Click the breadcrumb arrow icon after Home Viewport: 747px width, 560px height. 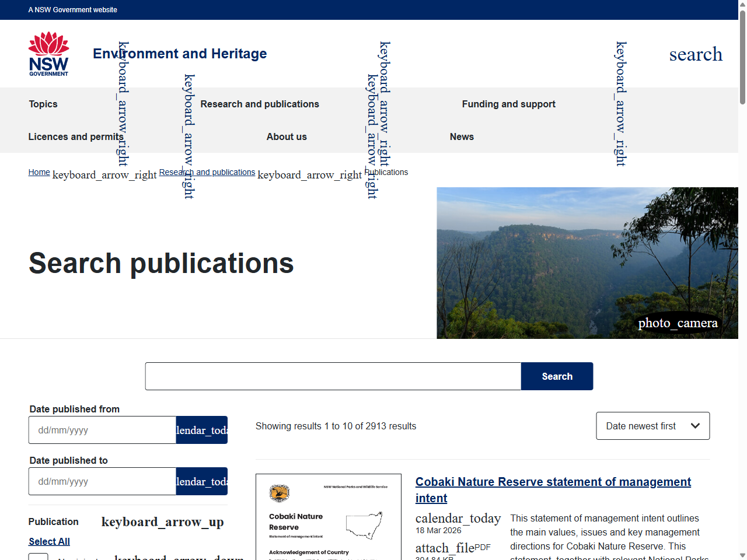104,173
